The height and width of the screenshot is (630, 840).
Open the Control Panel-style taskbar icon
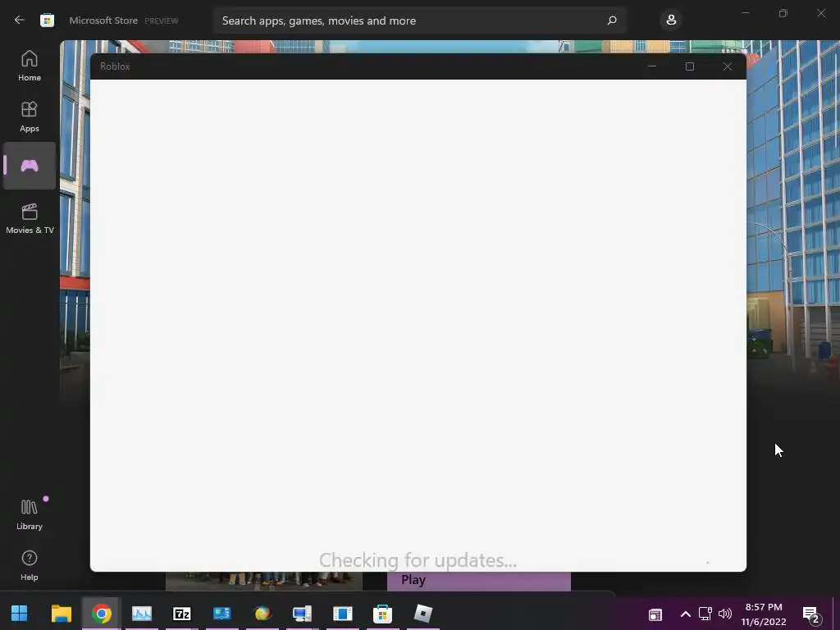[x=221, y=614]
